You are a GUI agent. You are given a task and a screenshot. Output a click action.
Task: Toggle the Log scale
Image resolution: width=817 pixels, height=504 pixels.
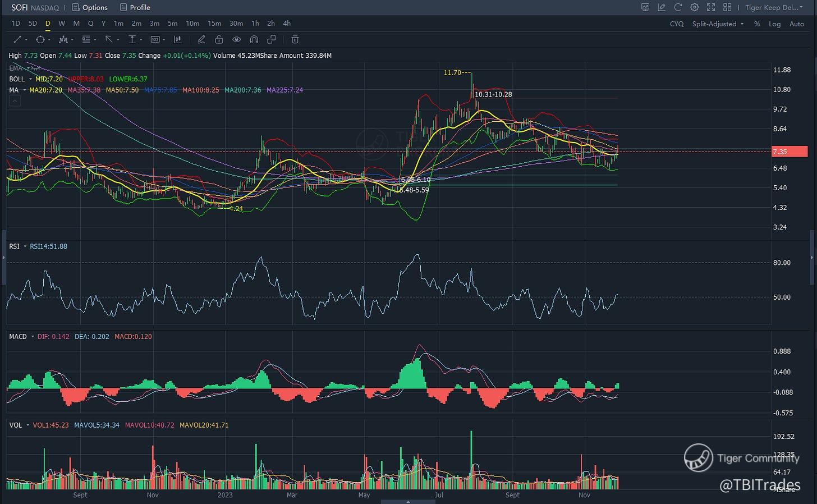[775, 24]
